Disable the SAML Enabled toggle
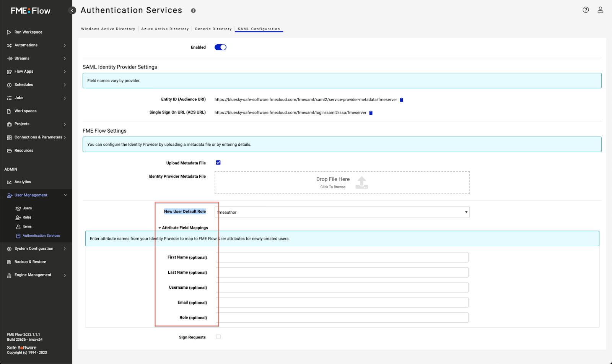 (x=220, y=47)
